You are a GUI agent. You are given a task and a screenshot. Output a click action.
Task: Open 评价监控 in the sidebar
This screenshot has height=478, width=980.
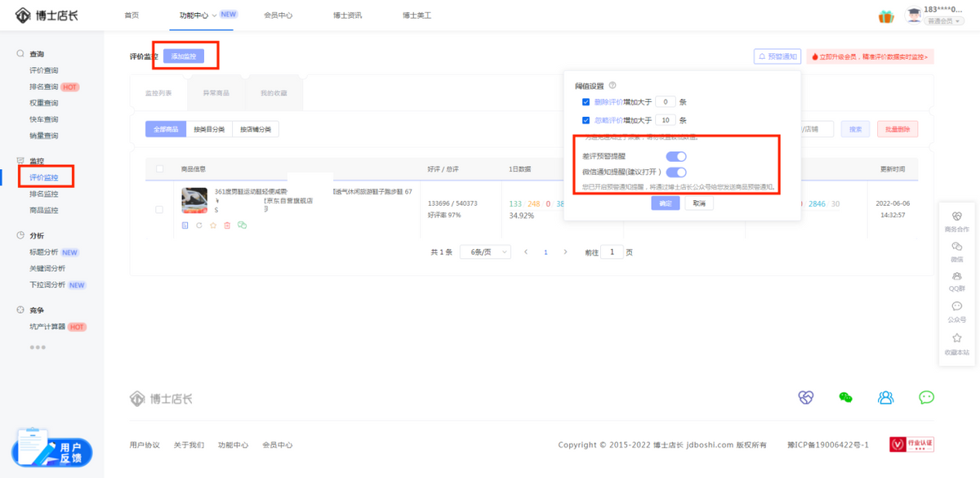coord(44,177)
